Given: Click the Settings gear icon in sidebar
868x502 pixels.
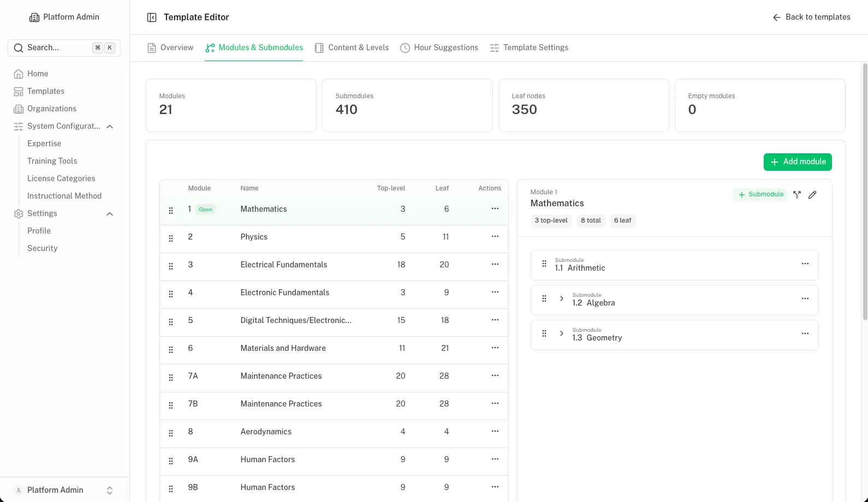Looking at the screenshot, I should pyautogui.click(x=19, y=213).
